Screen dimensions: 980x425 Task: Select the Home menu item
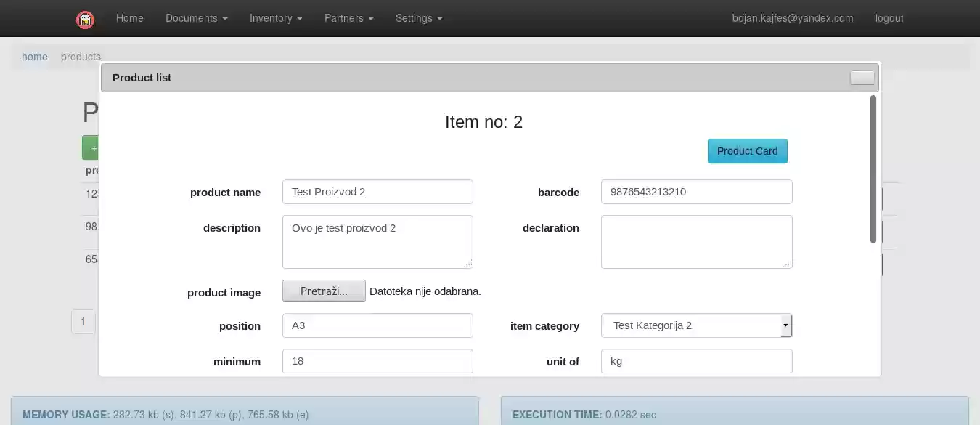(x=129, y=18)
